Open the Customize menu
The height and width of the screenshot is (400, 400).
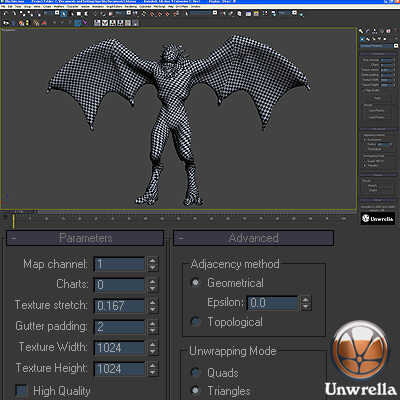pyautogui.click(x=145, y=6)
